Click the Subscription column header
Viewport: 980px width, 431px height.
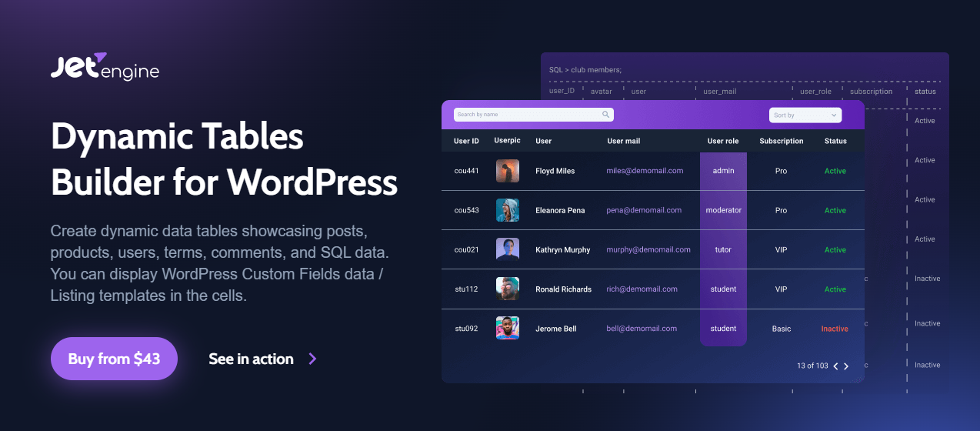click(x=781, y=141)
